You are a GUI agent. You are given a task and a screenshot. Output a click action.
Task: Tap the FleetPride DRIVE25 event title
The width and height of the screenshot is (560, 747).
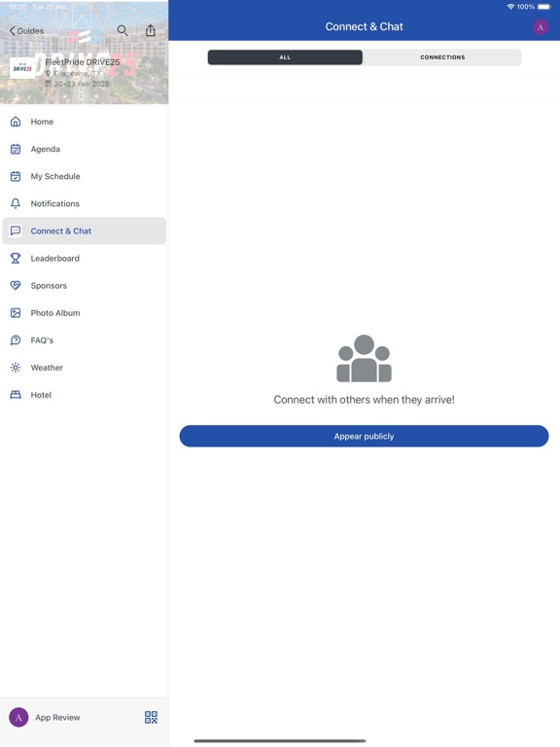(x=83, y=62)
